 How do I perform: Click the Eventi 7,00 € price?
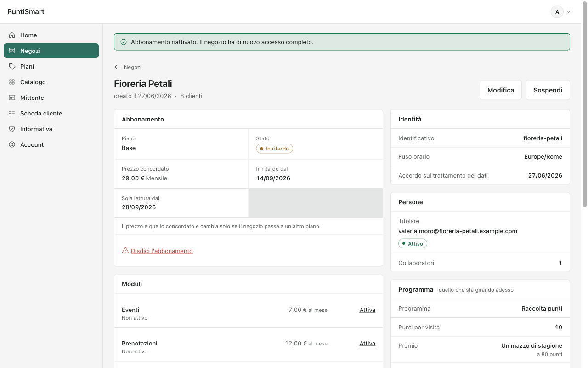[308, 310]
